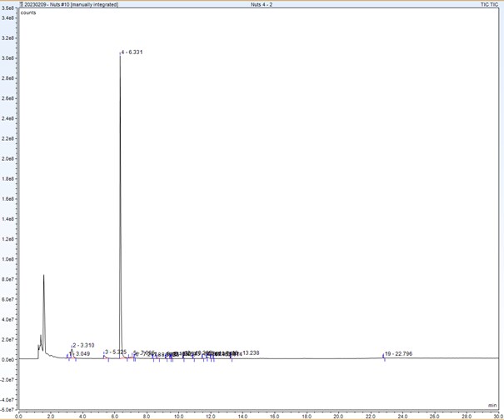This screenshot has width=504, height=420.
Task: Select the '20230209 - Nuts #10 [manually integrated]' header text
Action: 72,4
